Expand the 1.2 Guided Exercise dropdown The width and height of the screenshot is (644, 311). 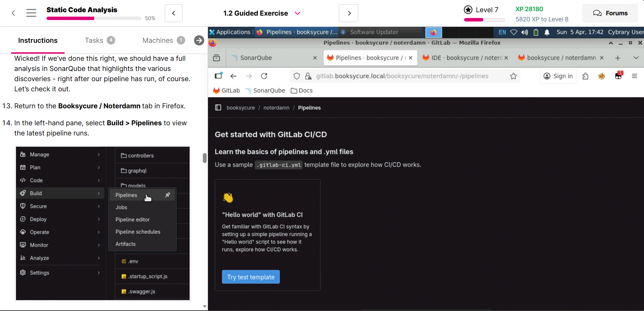coord(297,13)
